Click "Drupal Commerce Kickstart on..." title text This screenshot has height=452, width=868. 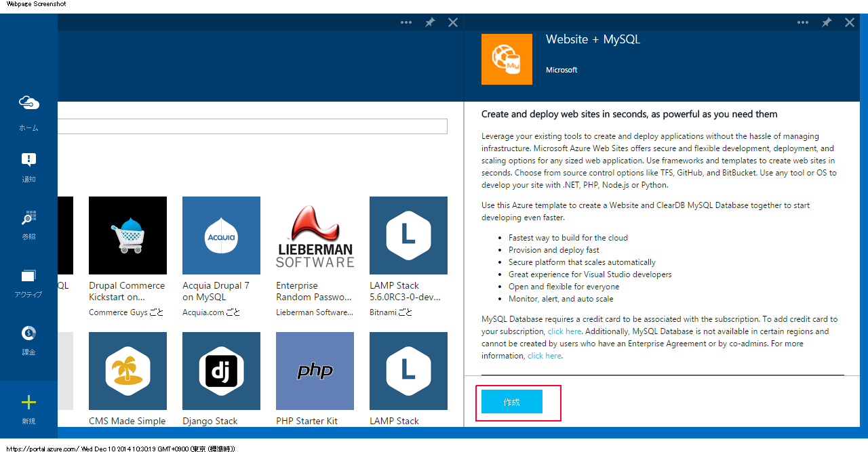tap(127, 291)
